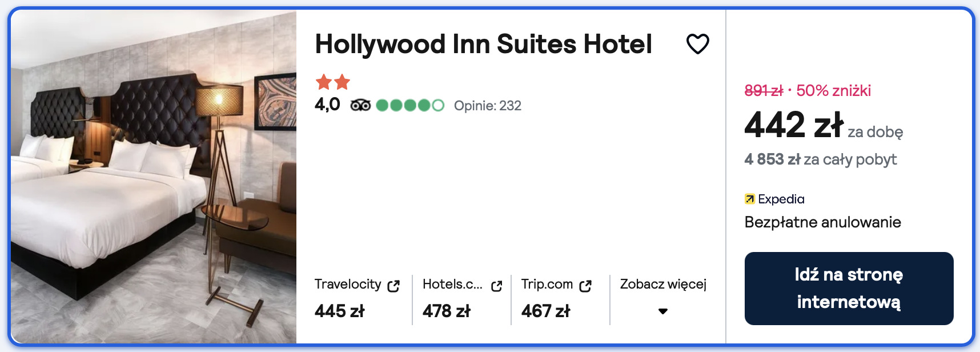Screen dimensions: 980x352
Task: Click the 442 zł per night price
Action: click(x=794, y=125)
